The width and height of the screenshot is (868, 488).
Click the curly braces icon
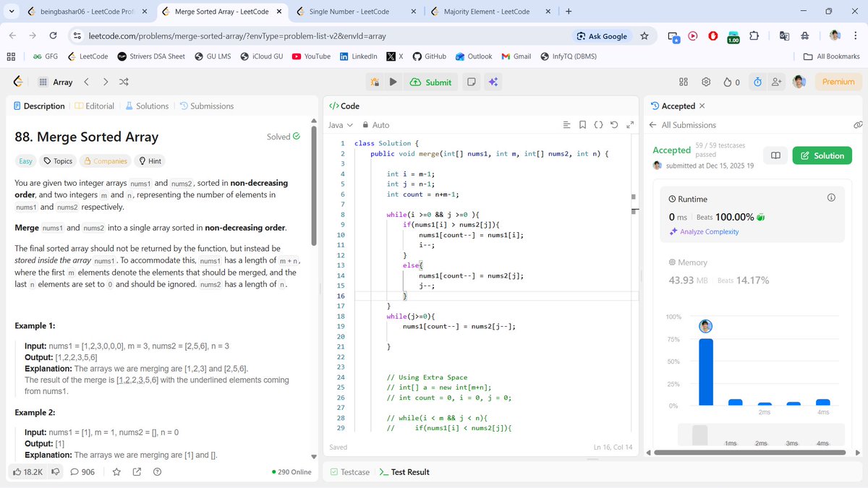pos(599,125)
